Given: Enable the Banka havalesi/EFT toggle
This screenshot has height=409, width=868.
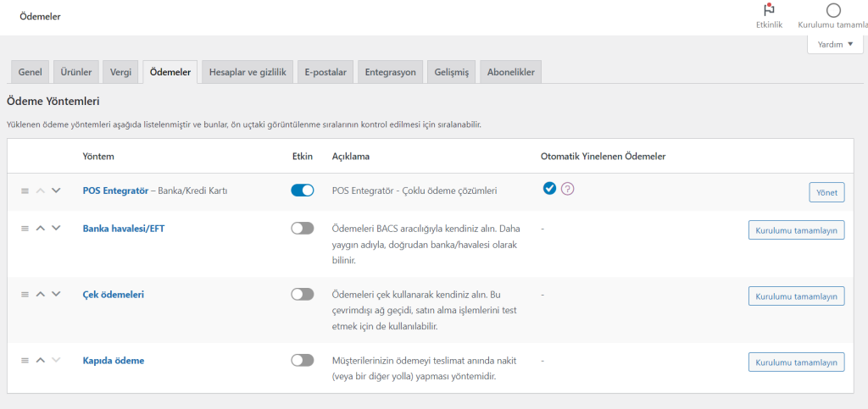Looking at the screenshot, I should pos(303,229).
